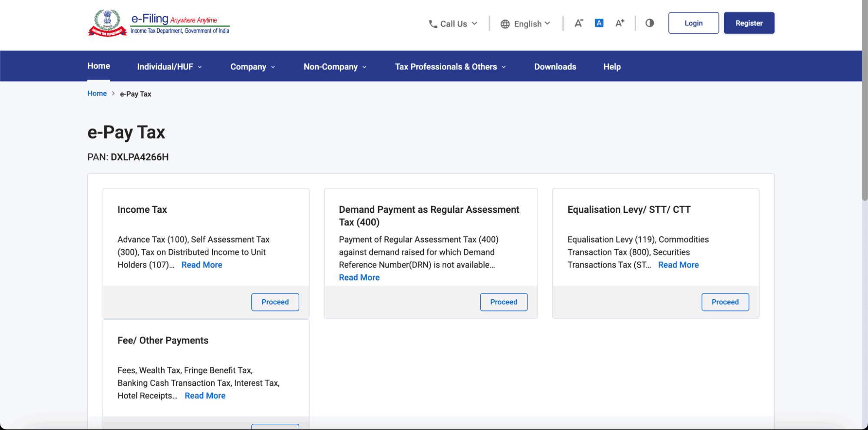Click the e-Filing Income Tax Department logo
This screenshot has width=868, height=430.
(158, 23)
